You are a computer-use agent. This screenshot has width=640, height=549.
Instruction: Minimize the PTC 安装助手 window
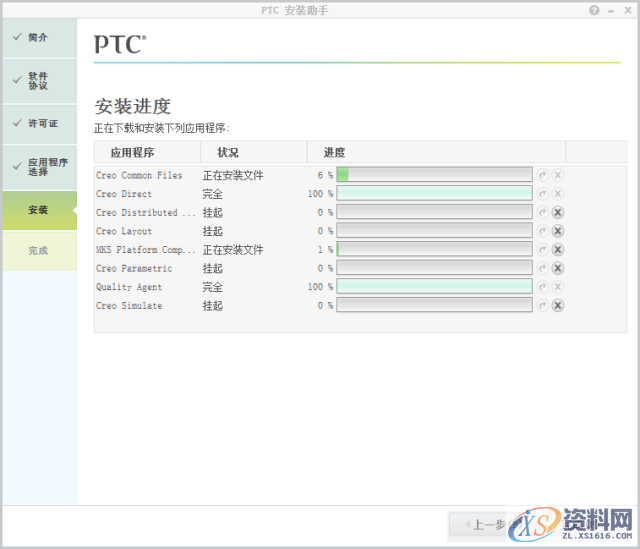pyautogui.click(x=611, y=11)
